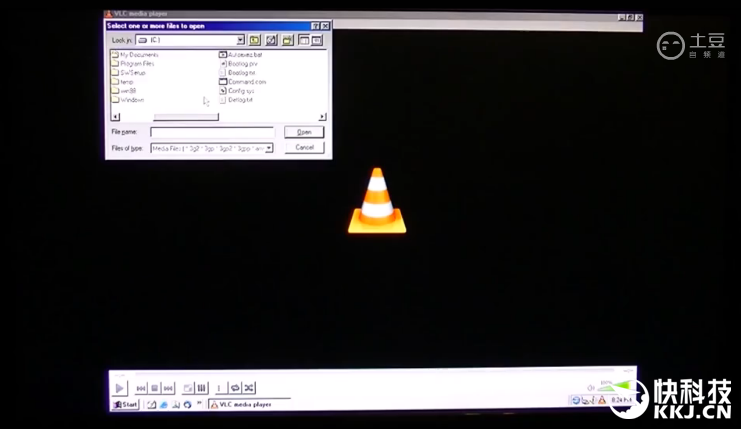Select the SwSetup folder
This screenshot has width=741, height=429.
pos(129,73)
